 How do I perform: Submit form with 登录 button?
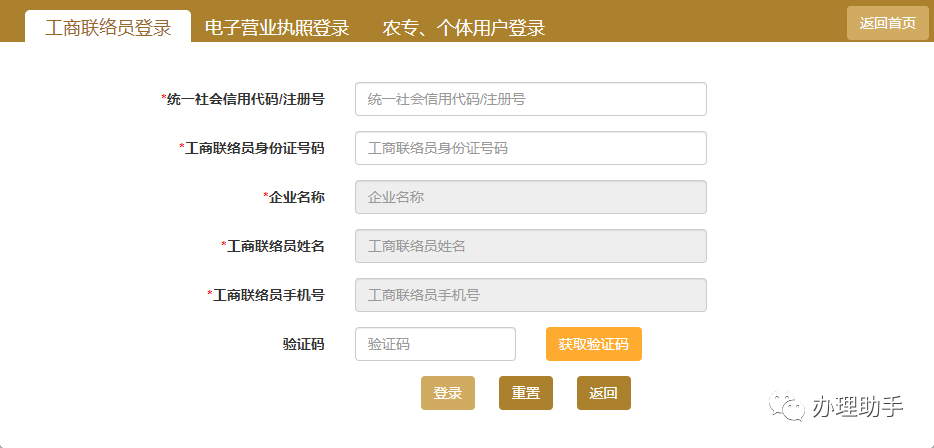point(448,393)
